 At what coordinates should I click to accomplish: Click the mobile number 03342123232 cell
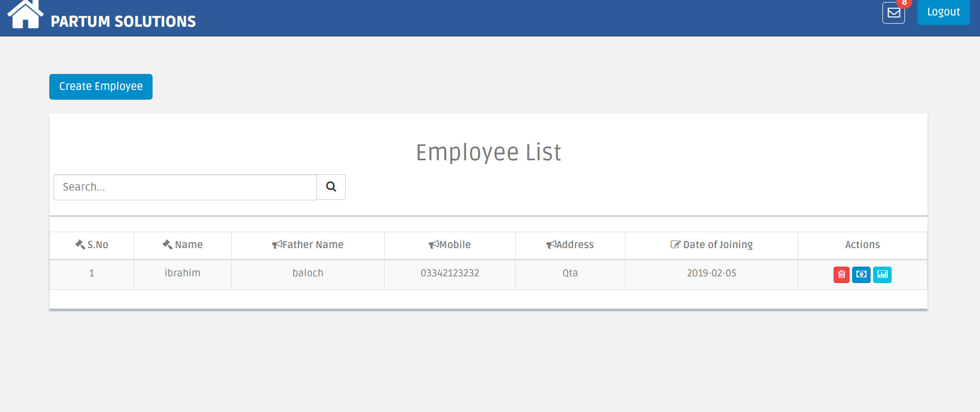(449, 273)
